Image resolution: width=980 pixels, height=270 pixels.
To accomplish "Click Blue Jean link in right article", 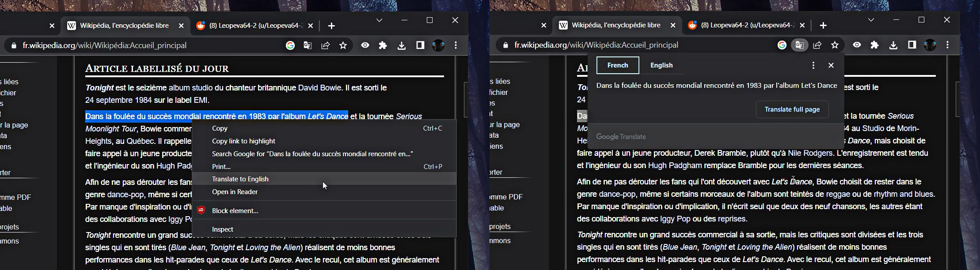I will (680, 247).
